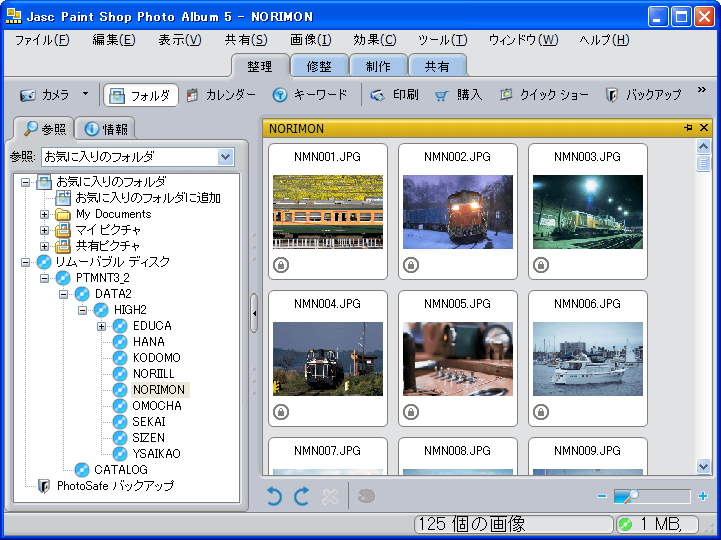Click the grayed delete X icon
Screen dimensions: 721x540
(x=330, y=497)
